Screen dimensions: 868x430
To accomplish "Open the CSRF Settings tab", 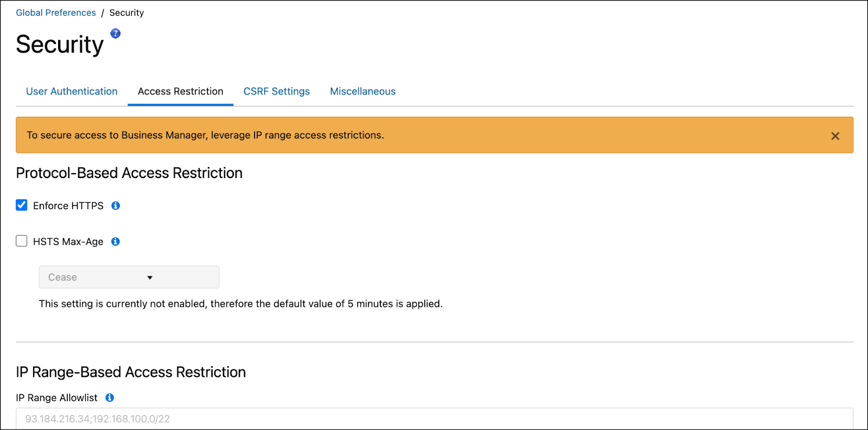I will (x=276, y=91).
